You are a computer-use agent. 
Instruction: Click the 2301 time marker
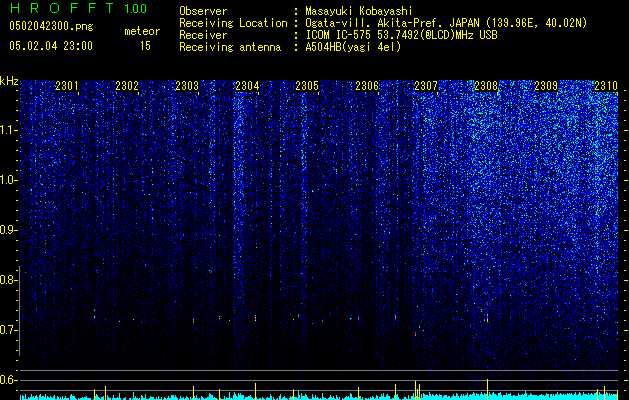67,86
